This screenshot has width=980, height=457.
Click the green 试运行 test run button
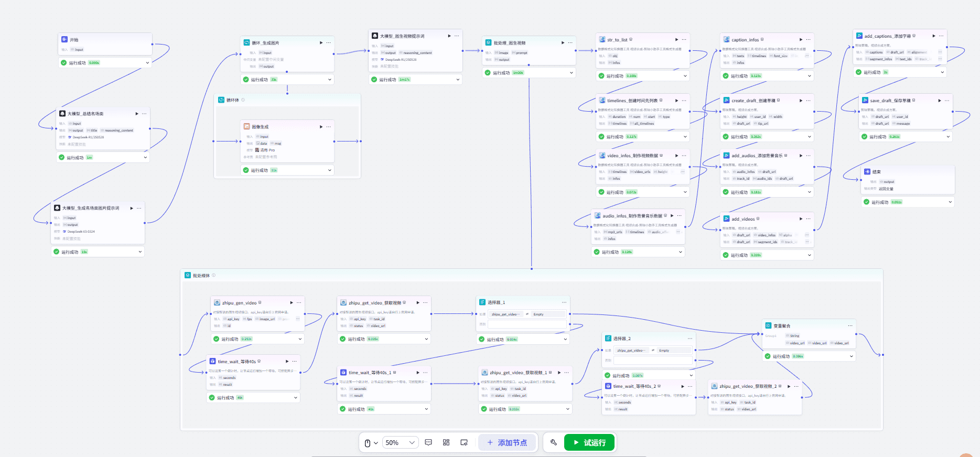589,443
